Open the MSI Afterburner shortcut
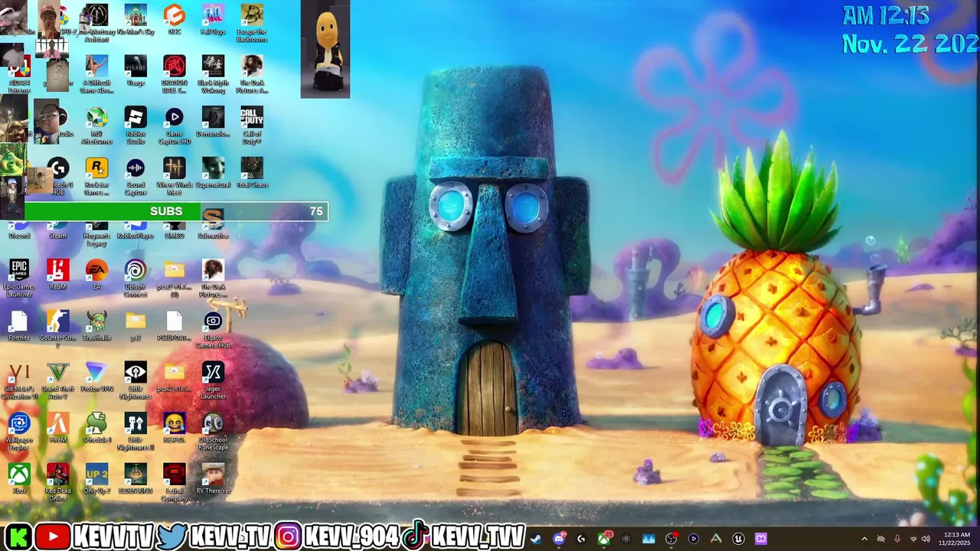 (96, 126)
